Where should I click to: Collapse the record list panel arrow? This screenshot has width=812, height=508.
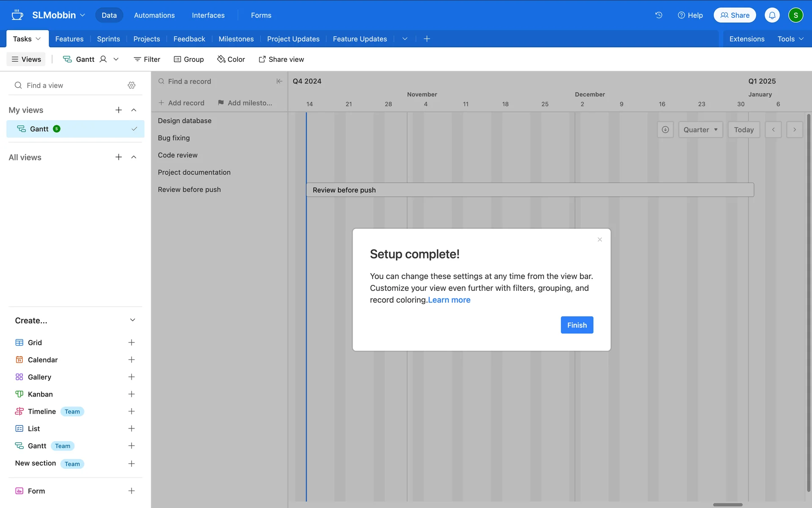click(279, 81)
